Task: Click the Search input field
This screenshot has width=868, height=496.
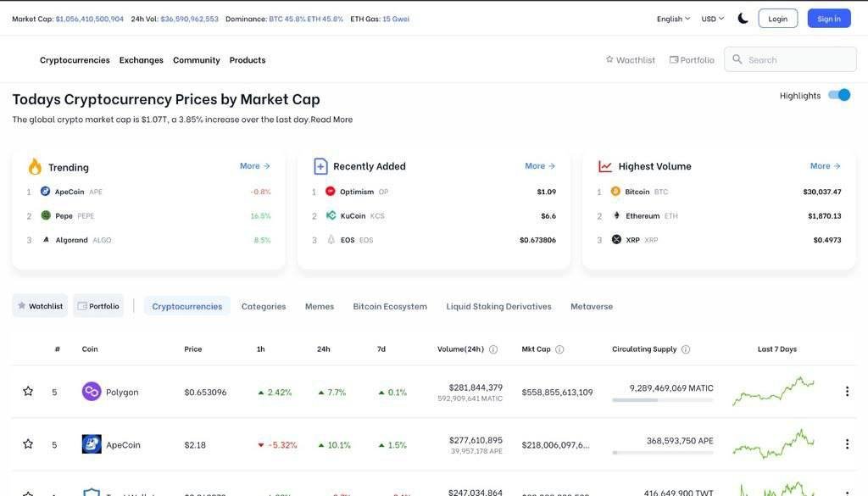Action: click(790, 59)
